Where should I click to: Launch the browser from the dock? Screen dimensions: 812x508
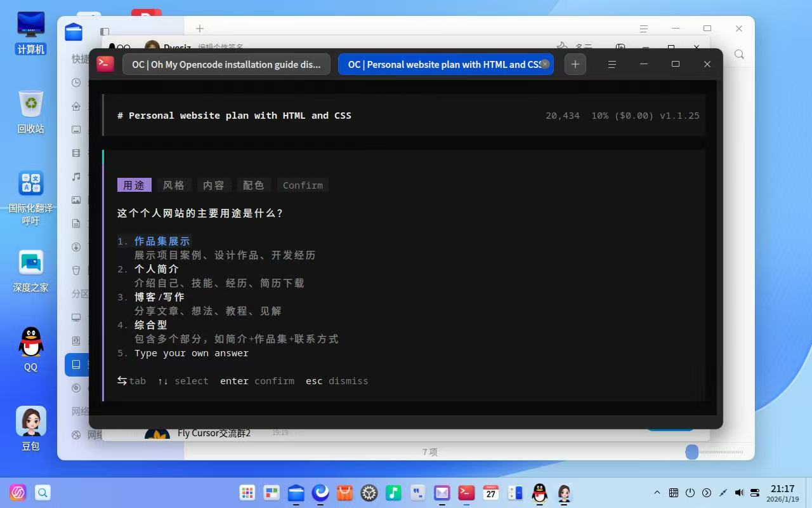tap(320, 493)
